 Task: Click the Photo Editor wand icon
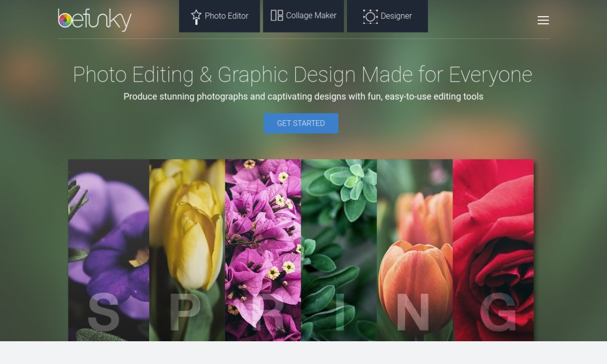[196, 17]
